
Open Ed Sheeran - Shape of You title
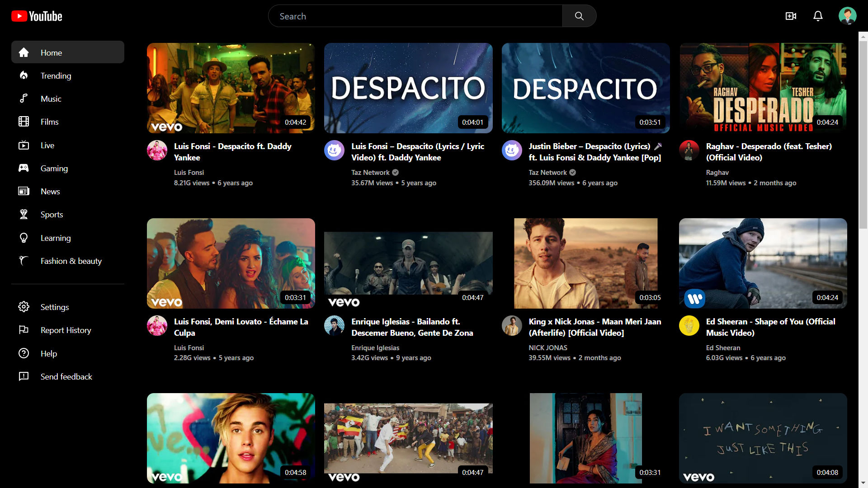click(770, 327)
